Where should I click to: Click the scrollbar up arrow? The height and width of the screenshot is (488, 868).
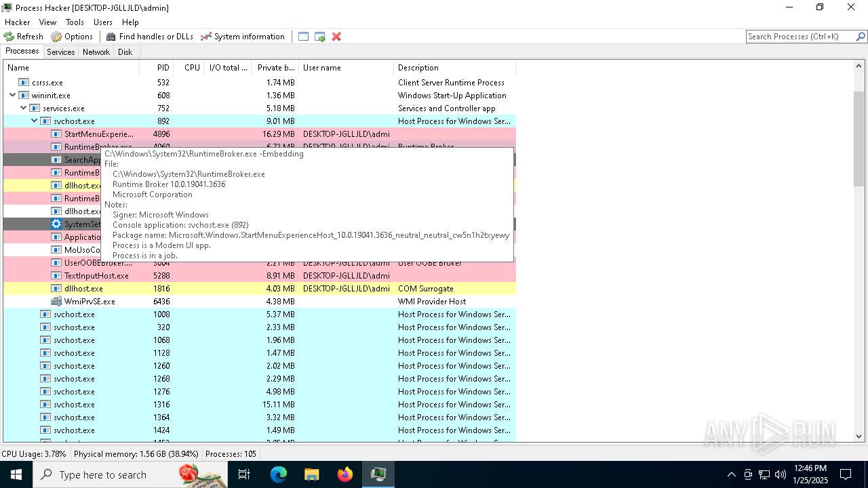[x=859, y=66]
